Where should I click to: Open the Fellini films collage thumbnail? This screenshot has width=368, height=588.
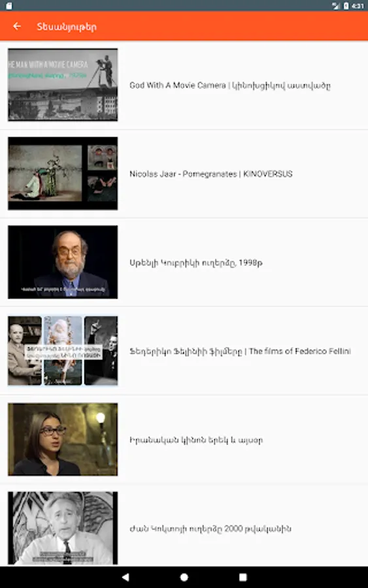pos(63,351)
